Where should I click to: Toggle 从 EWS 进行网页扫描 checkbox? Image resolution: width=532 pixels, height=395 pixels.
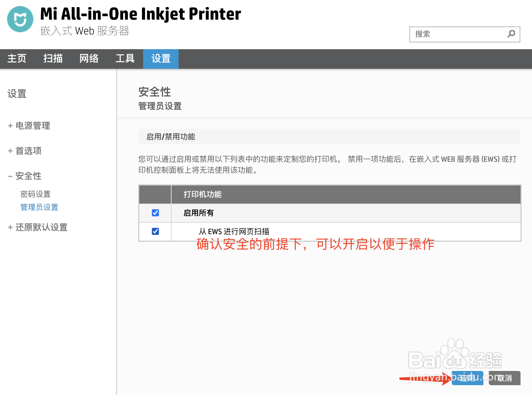(155, 231)
